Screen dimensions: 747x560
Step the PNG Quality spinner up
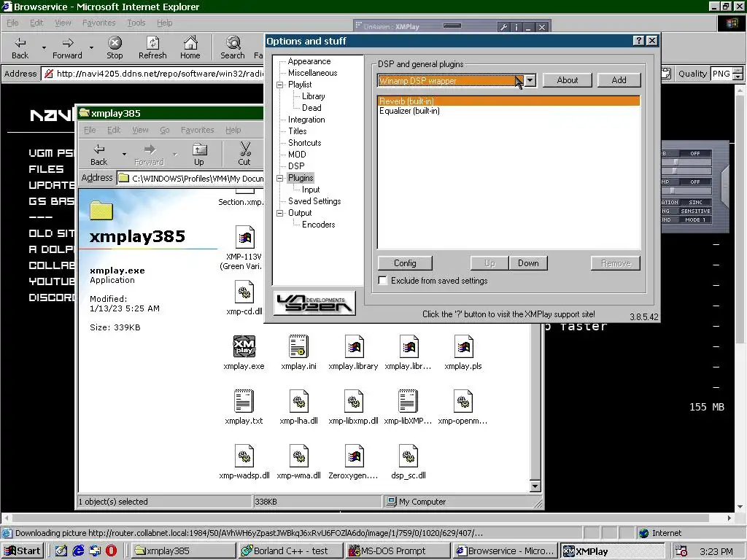pyautogui.click(x=738, y=71)
